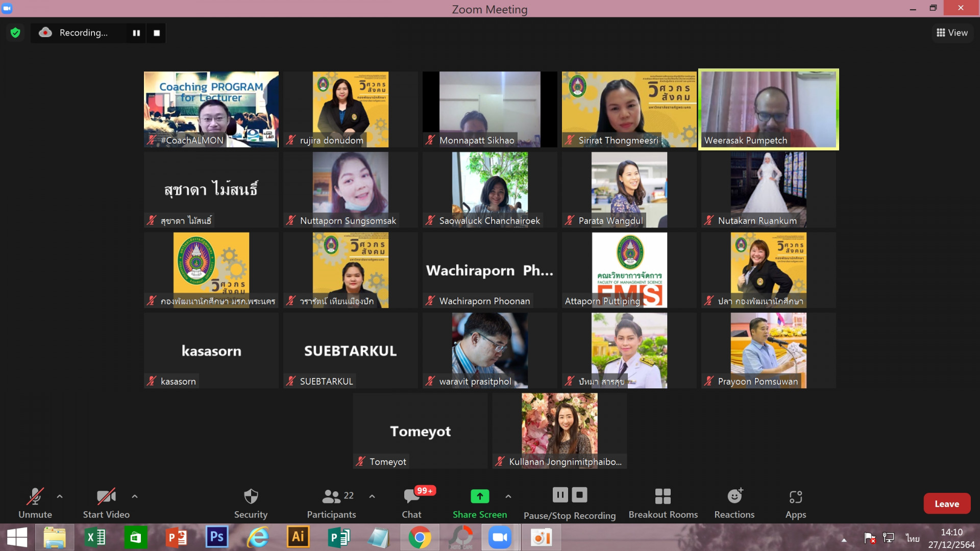
Task: Open Breakout Rooms
Action: pyautogui.click(x=663, y=503)
